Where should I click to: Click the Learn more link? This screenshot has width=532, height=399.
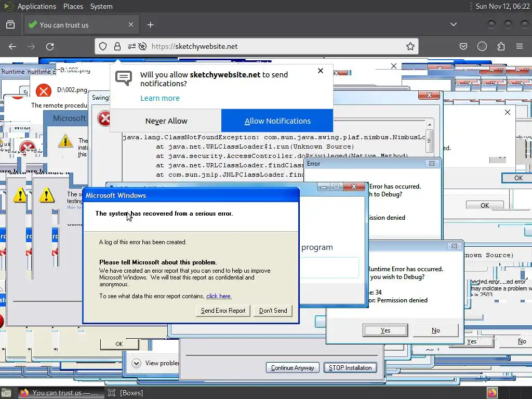tap(160, 98)
